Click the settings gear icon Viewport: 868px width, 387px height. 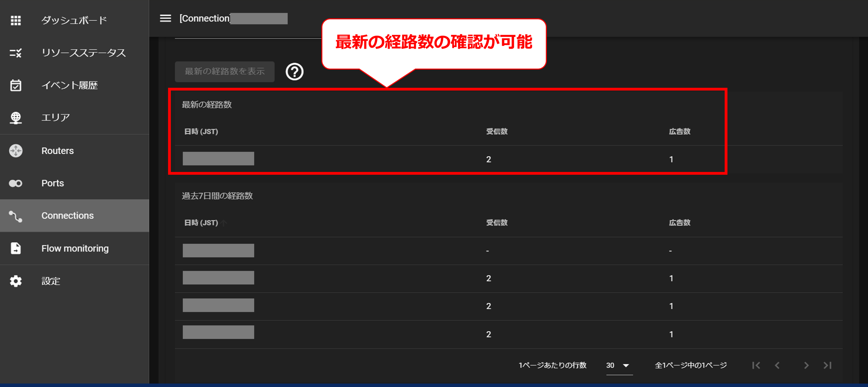pyautogui.click(x=16, y=281)
